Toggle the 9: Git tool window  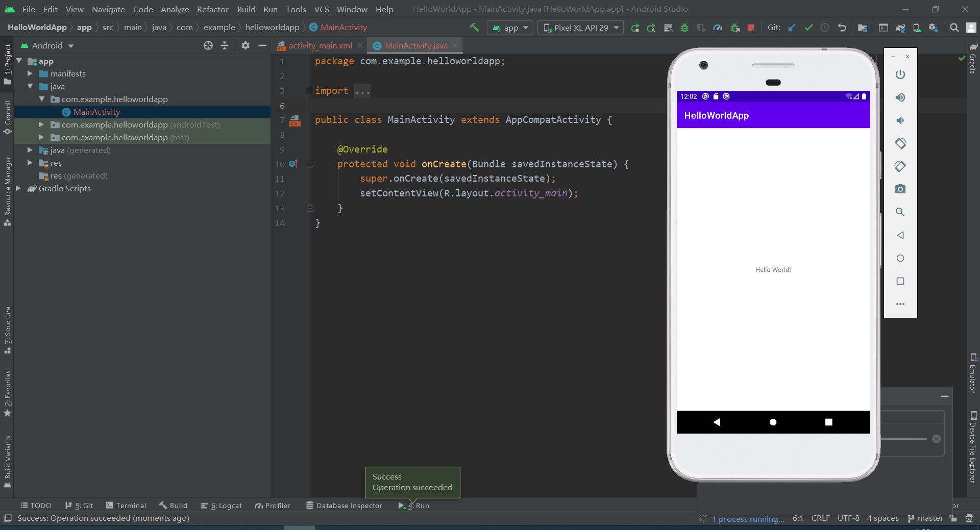pyautogui.click(x=79, y=506)
